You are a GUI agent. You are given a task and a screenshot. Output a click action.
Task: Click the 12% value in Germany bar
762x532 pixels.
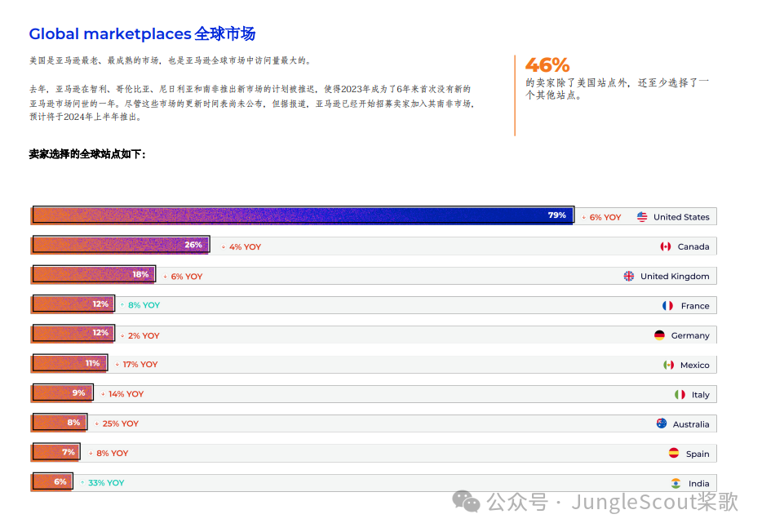pos(100,333)
